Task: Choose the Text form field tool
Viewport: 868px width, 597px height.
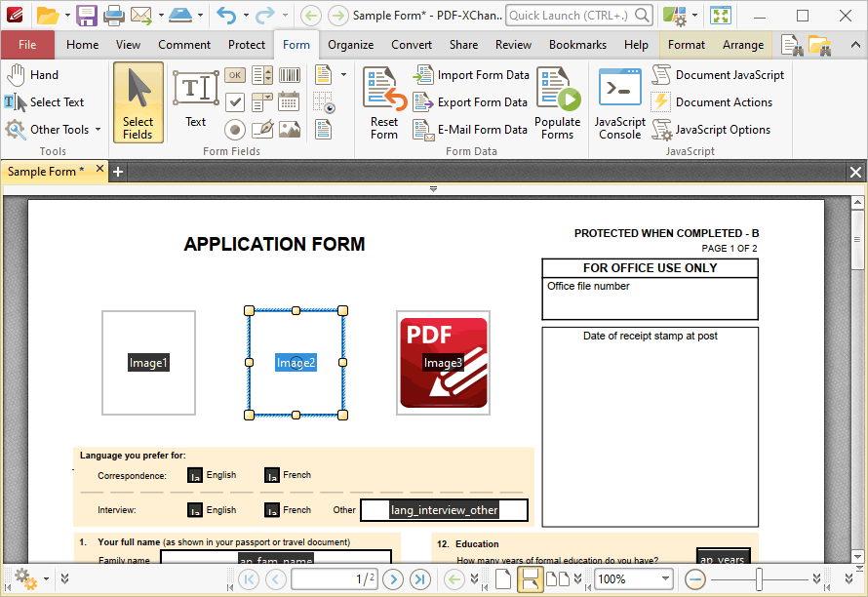Action: point(195,99)
